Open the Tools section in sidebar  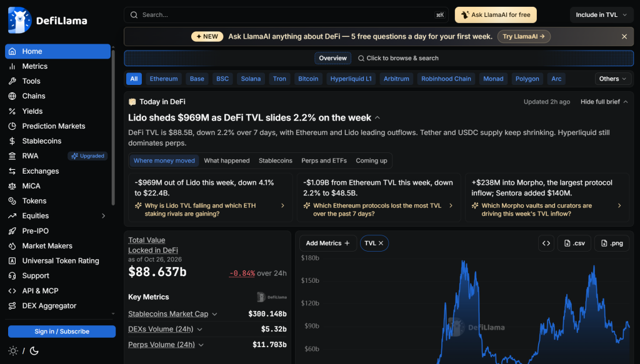57,81
